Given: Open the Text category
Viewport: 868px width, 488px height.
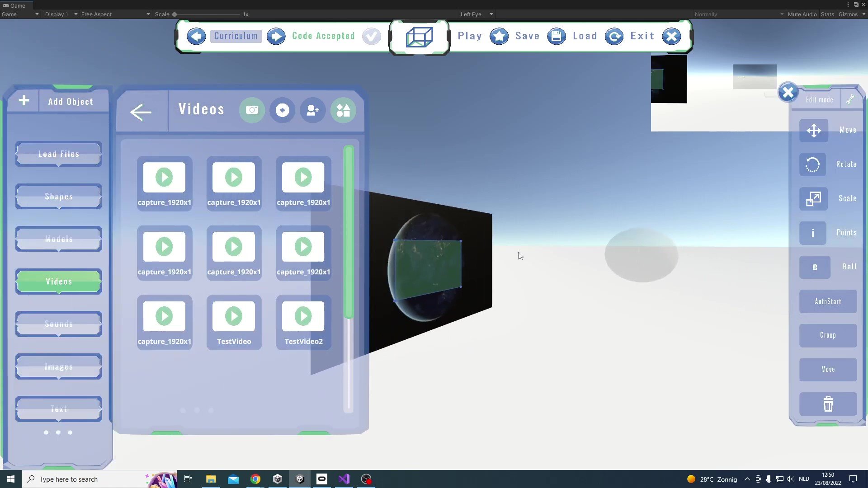Looking at the screenshot, I should click(59, 409).
